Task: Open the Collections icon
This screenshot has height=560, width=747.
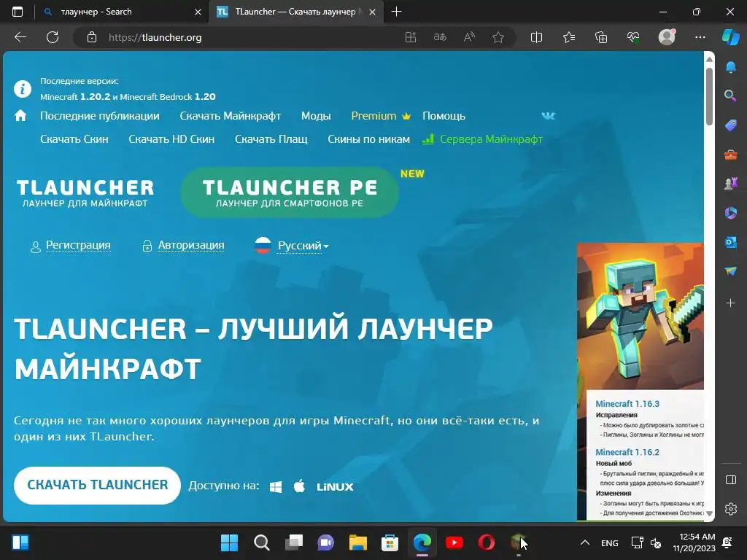Action: [x=601, y=37]
